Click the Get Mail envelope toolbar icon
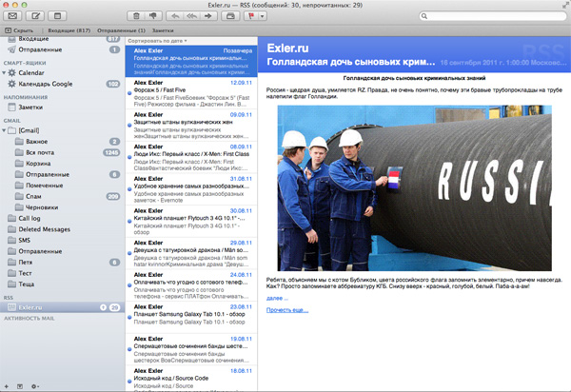The width and height of the screenshot is (571, 392). pyautogui.click(x=12, y=16)
